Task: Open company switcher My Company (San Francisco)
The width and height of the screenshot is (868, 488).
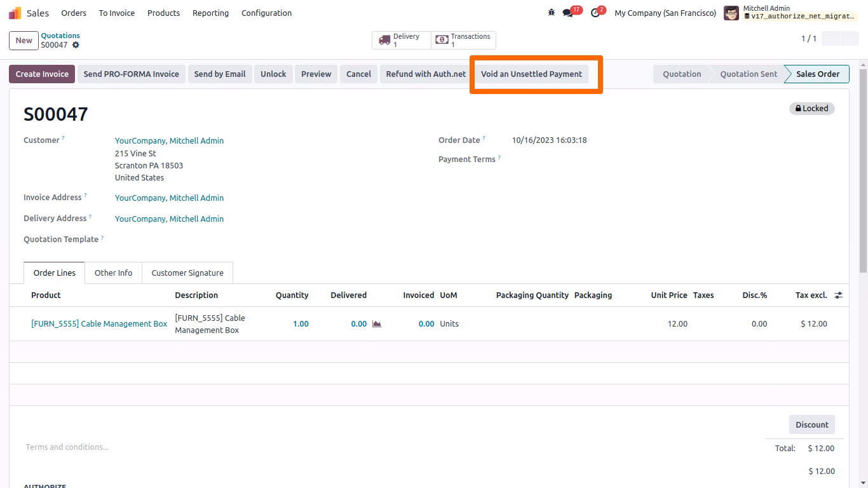Action: [665, 13]
